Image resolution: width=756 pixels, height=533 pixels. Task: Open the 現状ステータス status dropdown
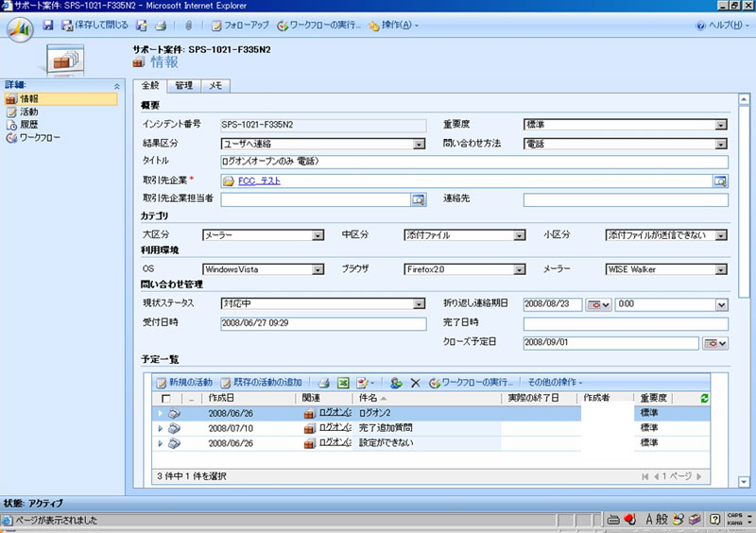(x=419, y=304)
